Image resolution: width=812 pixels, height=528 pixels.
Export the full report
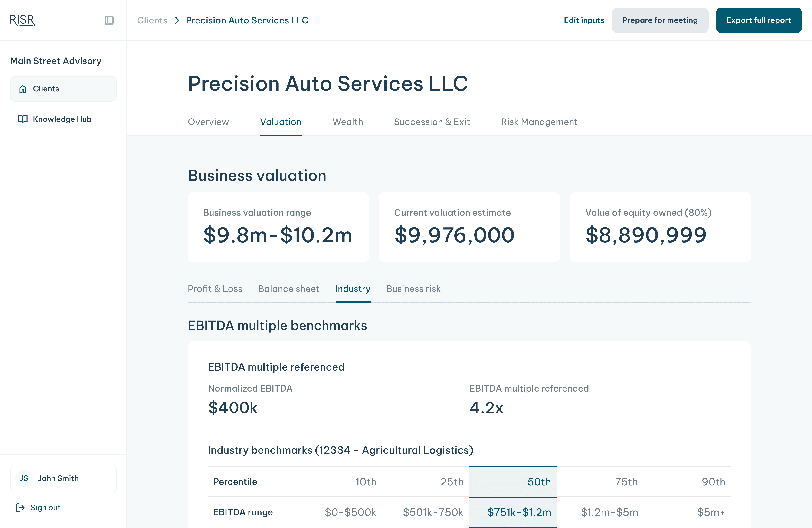coord(758,20)
